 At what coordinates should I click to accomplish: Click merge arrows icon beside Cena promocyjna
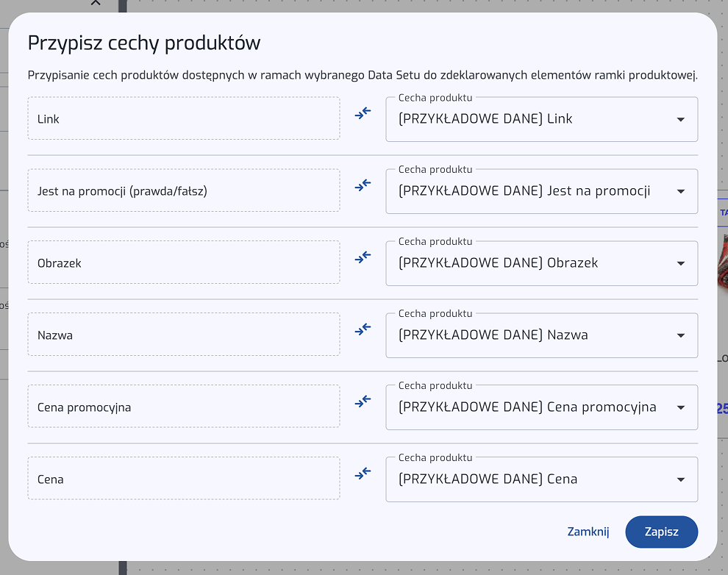[x=363, y=401]
